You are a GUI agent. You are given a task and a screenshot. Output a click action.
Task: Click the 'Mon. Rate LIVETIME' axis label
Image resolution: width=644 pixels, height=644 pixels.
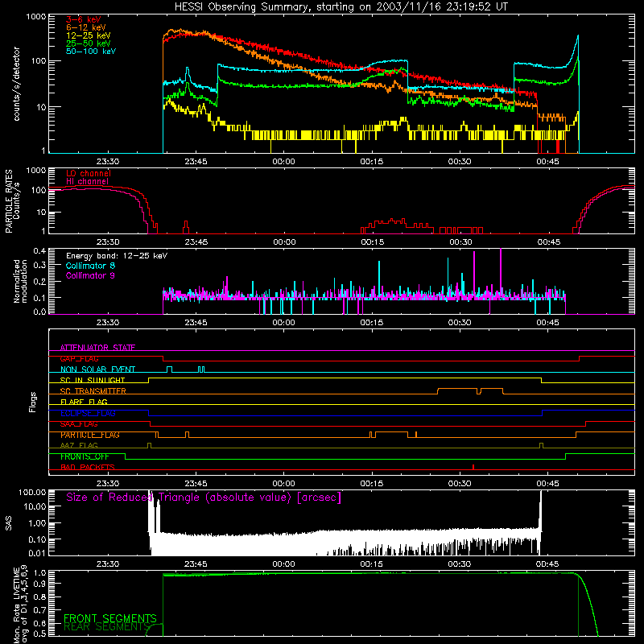[17, 605]
